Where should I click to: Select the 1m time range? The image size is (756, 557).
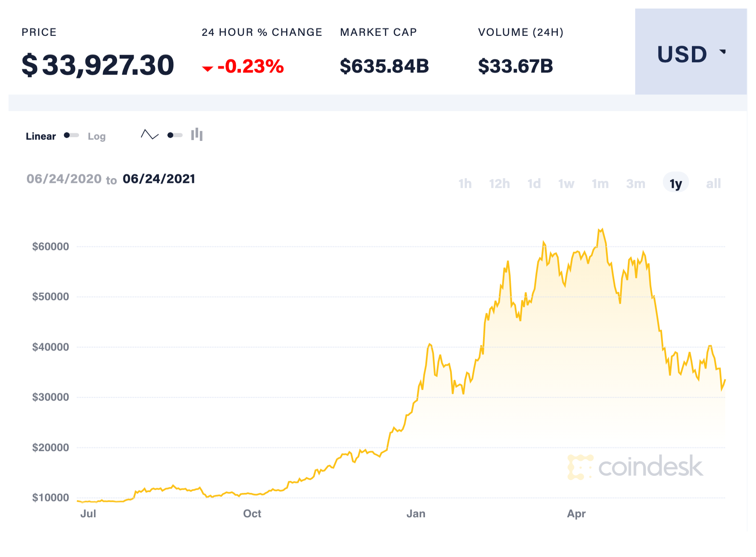(x=600, y=183)
